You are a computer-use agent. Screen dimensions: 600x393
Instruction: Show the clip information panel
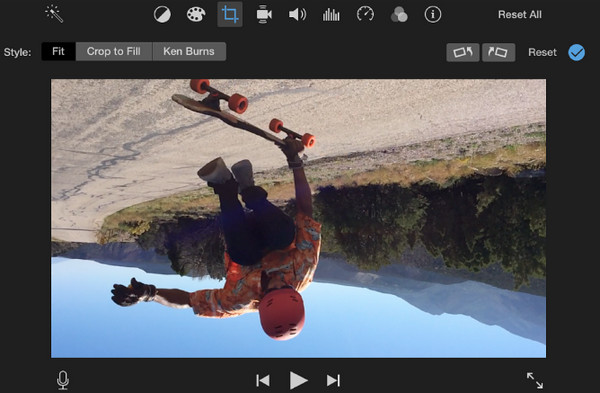(x=433, y=15)
